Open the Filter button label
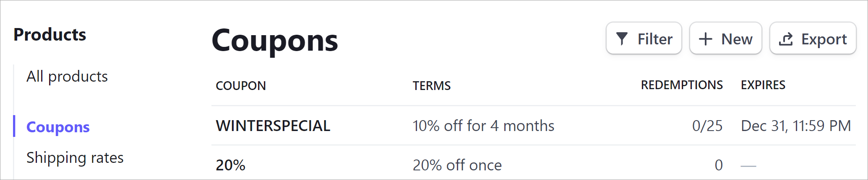Viewport: 868px width, 180px height. coord(655,39)
